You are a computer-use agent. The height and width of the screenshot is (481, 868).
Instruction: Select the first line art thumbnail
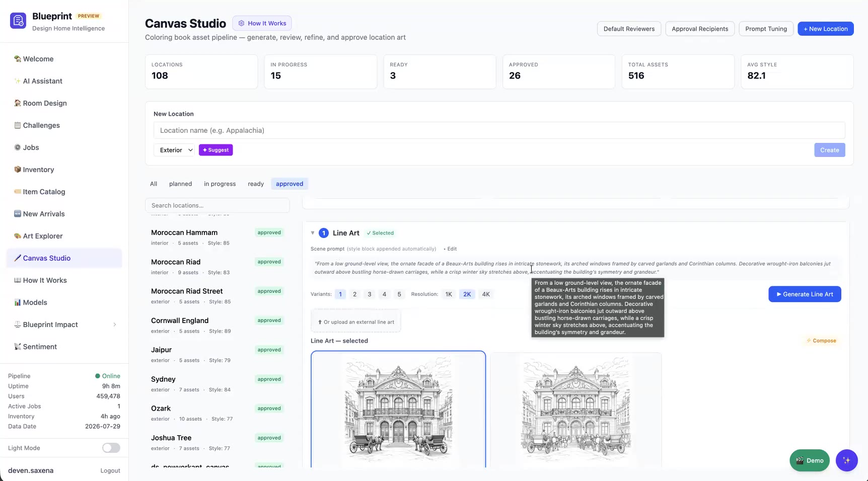pyautogui.click(x=398, y=410)
